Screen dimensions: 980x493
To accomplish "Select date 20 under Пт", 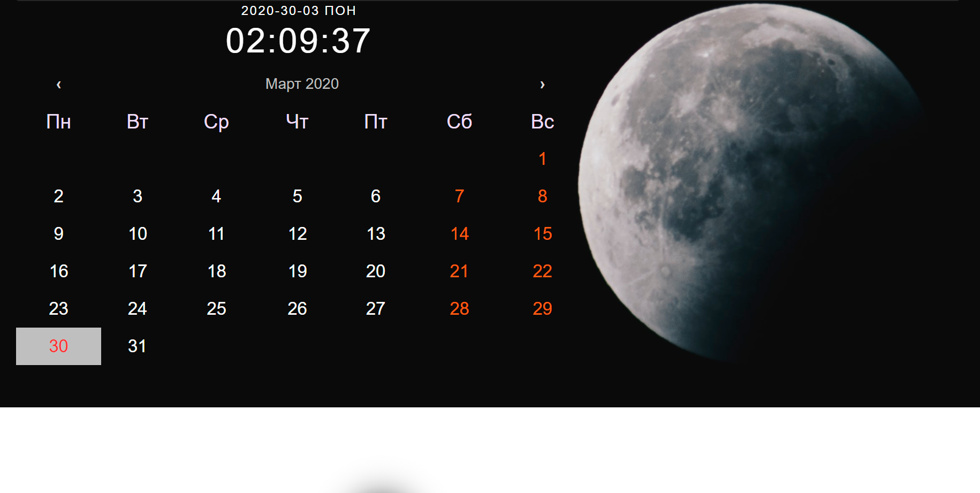I will (x=375, y=271).
